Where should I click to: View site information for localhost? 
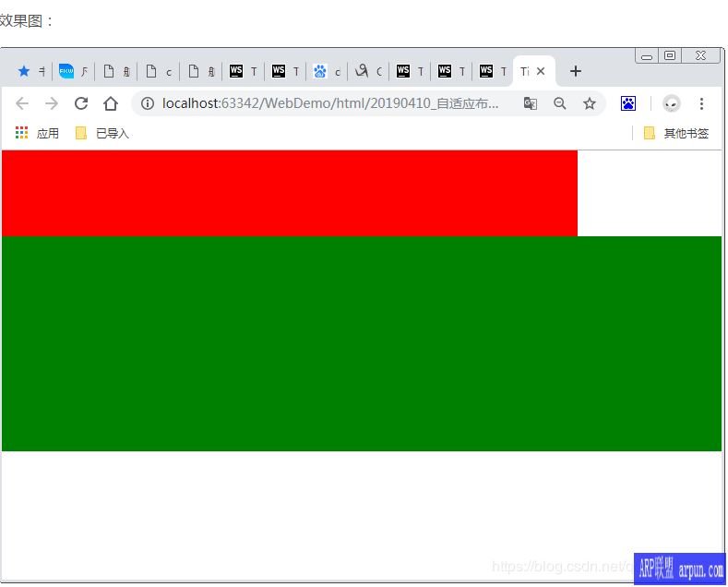click(x=147, y=103)
